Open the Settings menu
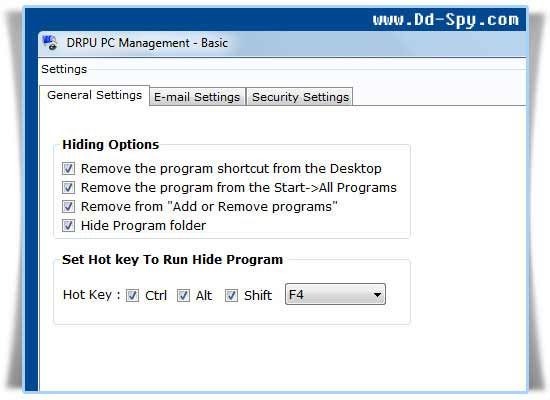550x400 pixels. pos(64,69)
